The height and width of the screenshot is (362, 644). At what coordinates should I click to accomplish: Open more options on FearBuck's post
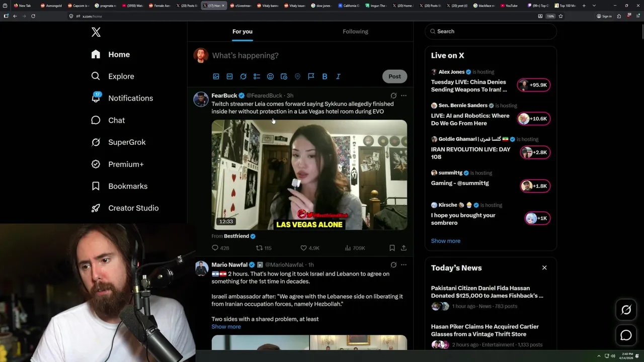tap(404, 96)
